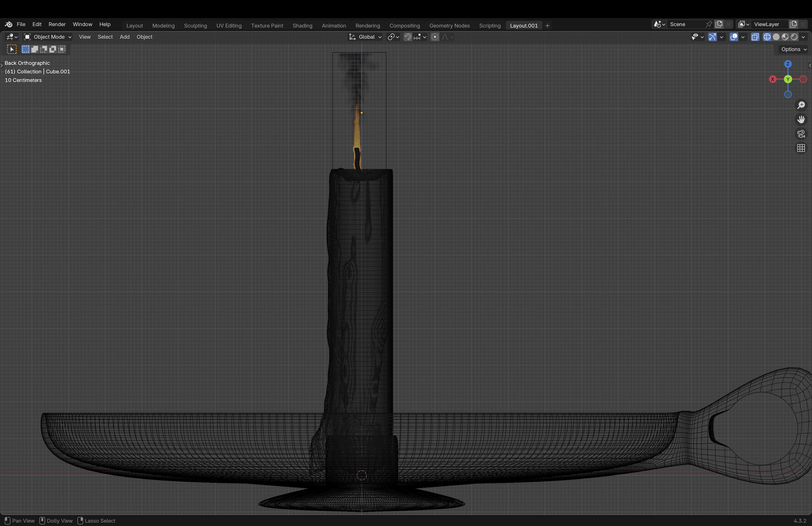Toggle the camera view icon
812x526 pixels.
point(801,134)
